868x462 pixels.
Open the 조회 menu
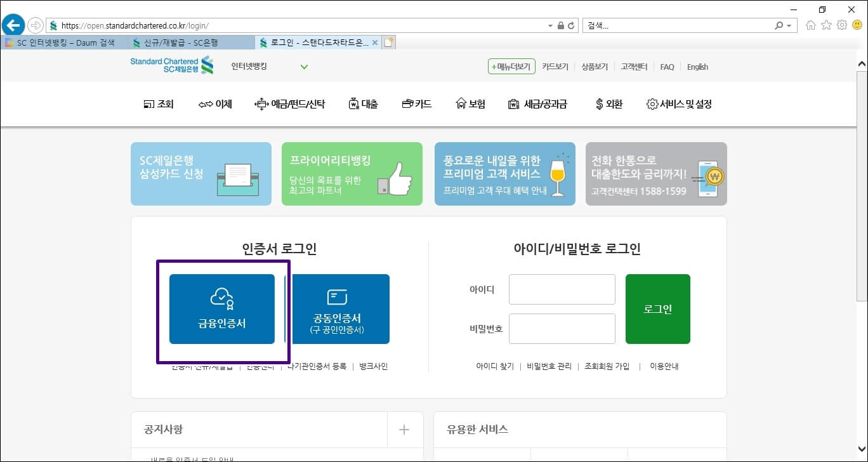(159, 104)
